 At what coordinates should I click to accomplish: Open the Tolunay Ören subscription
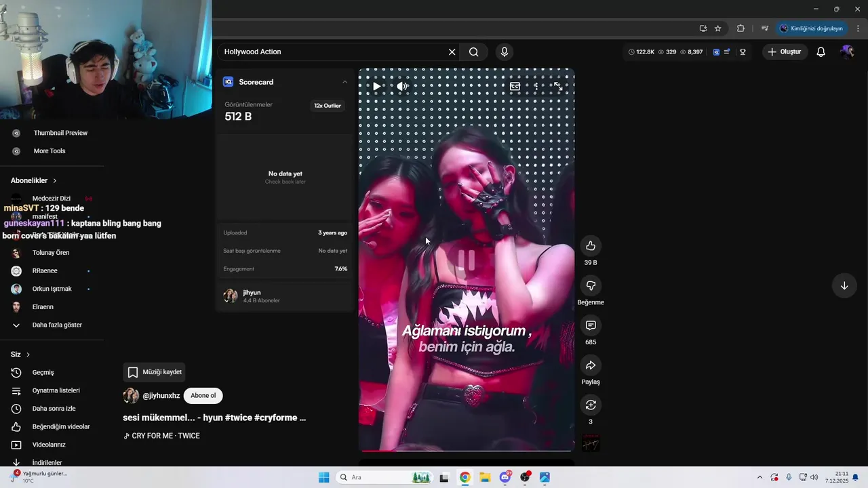(52, 253)
